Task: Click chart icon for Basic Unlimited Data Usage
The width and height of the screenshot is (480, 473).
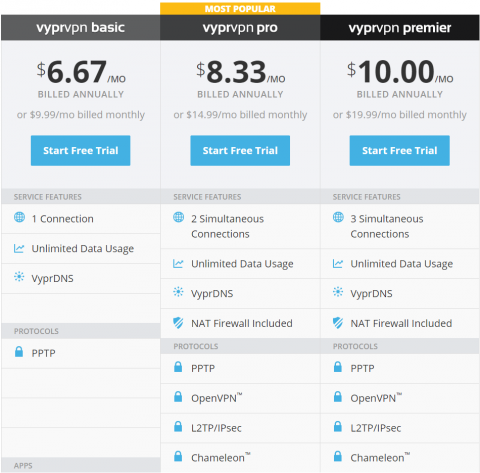Action: 19,248
